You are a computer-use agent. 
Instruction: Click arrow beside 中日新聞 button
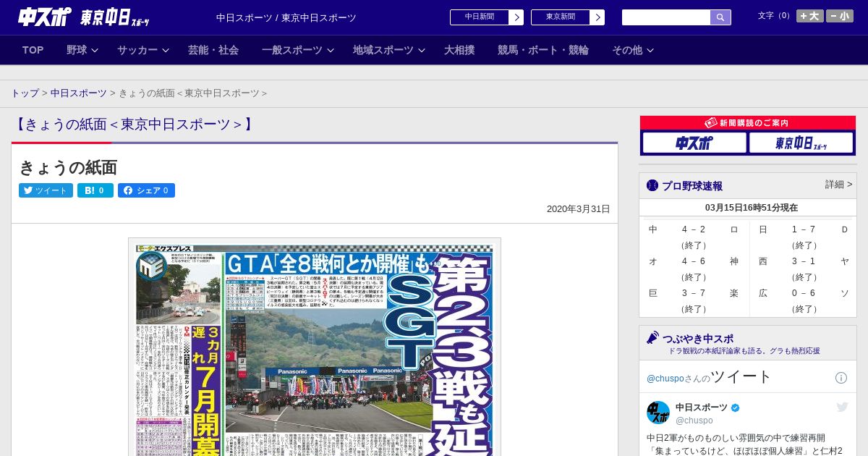click(x=516, y=17)
